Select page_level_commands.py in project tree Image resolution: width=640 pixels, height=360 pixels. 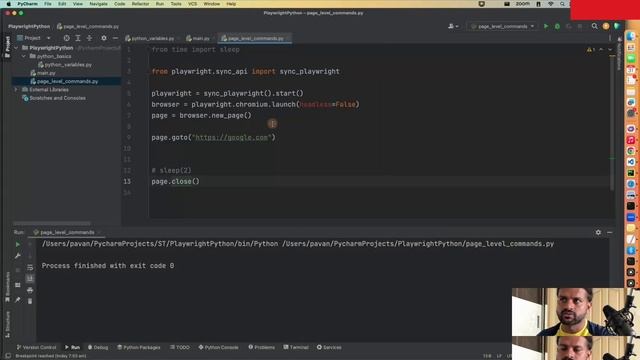tap(67, 81)
